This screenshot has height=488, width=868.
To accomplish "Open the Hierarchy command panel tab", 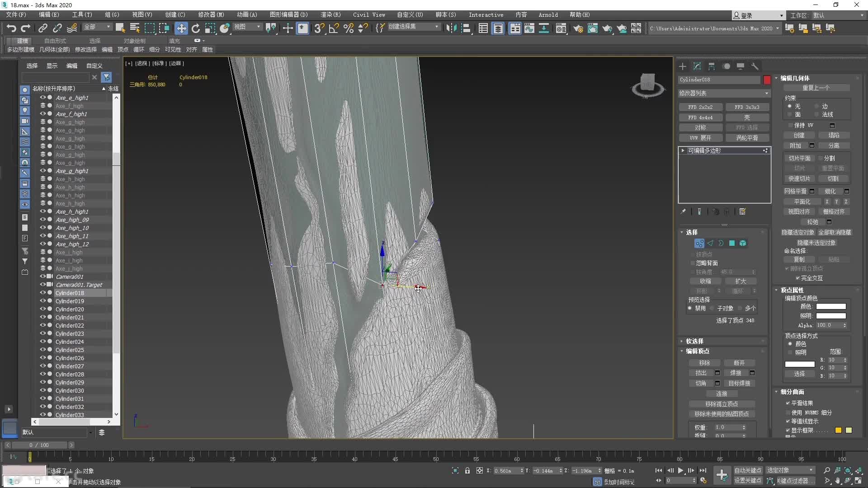I will pos(712,66).
